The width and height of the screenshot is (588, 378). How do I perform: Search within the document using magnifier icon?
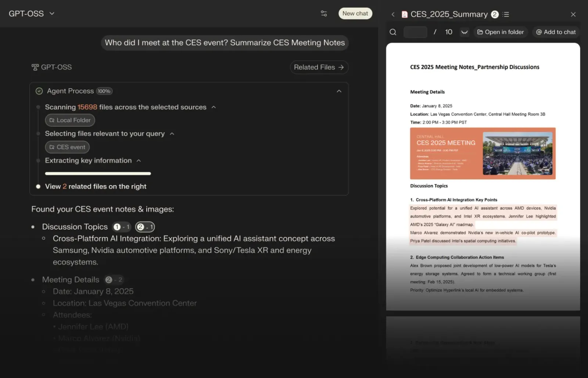click(393, 32)
